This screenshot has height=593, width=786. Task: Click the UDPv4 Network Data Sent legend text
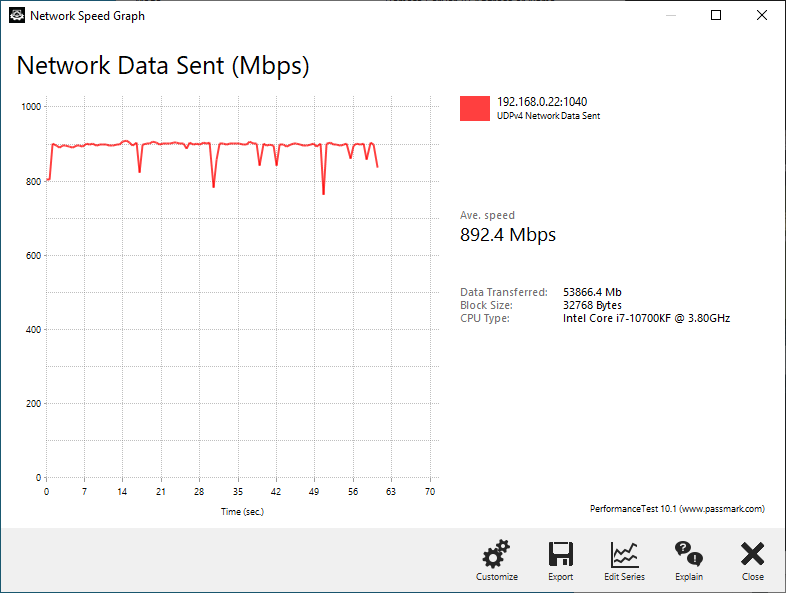(x=548, y=116)
